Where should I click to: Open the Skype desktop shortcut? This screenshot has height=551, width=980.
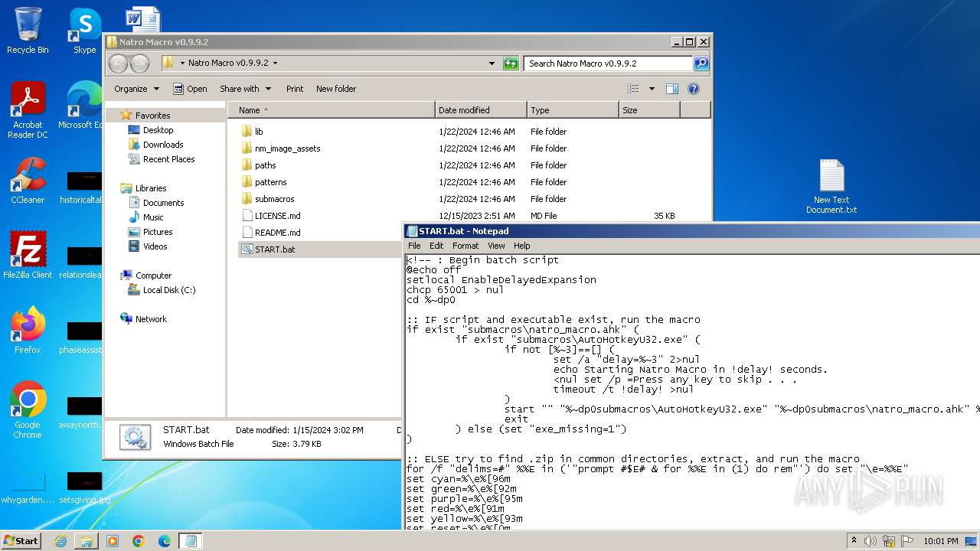pyautogui.click(x=84, y=31)
